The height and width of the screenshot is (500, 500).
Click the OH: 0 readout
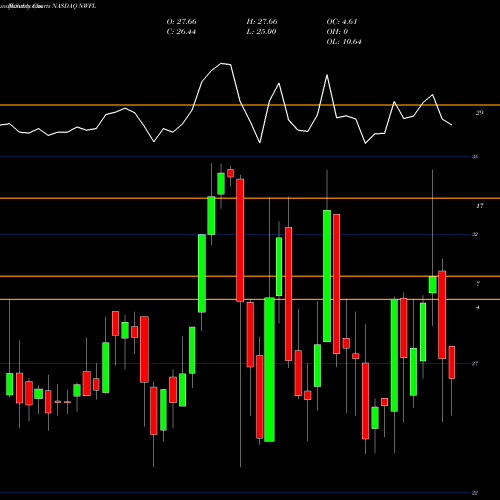tap(337, 32)
